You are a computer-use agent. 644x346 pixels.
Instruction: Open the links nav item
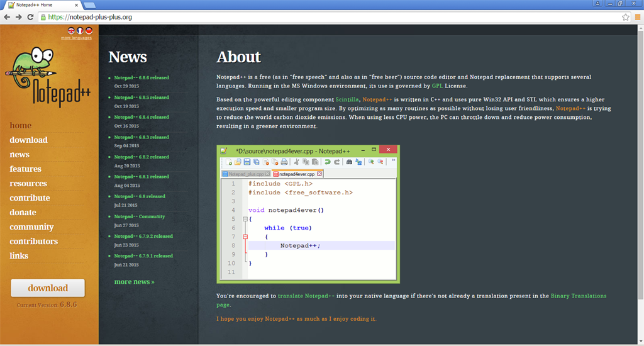point(19,255)
